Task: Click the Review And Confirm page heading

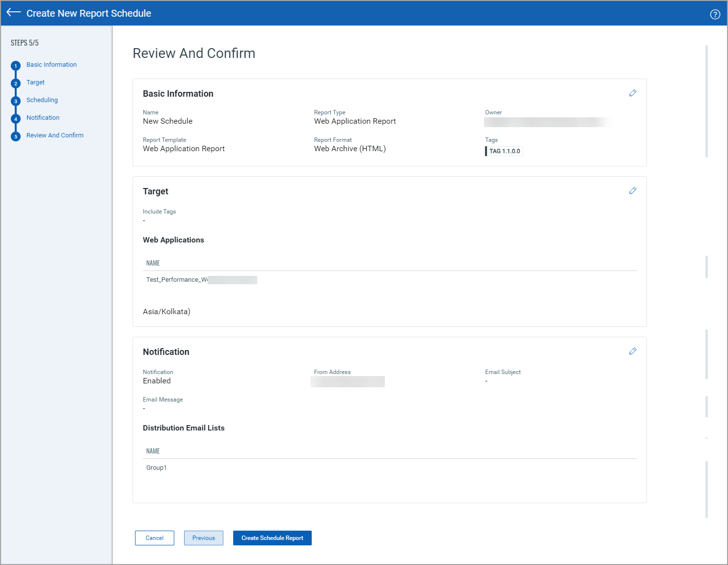Action: [194, 53]
